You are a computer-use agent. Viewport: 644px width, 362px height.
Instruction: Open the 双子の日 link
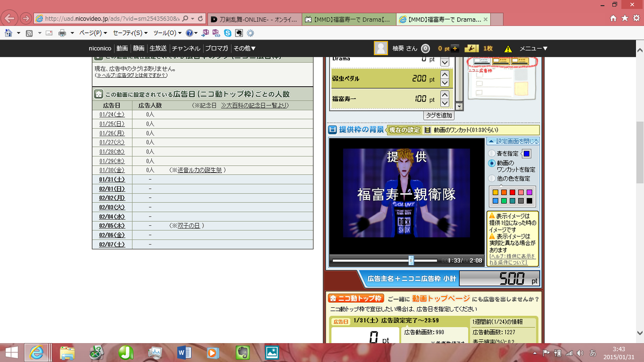coord(188,226)
